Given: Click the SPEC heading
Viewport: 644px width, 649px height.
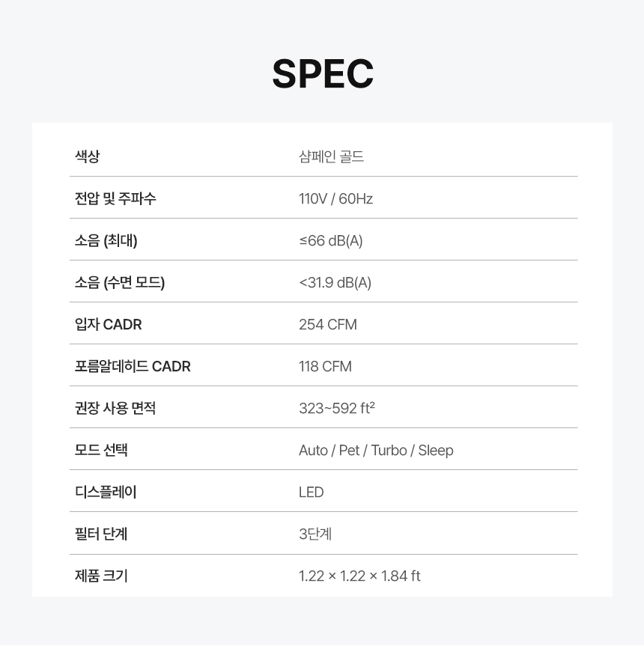Looking at the screenshot, I should [322, 73].
